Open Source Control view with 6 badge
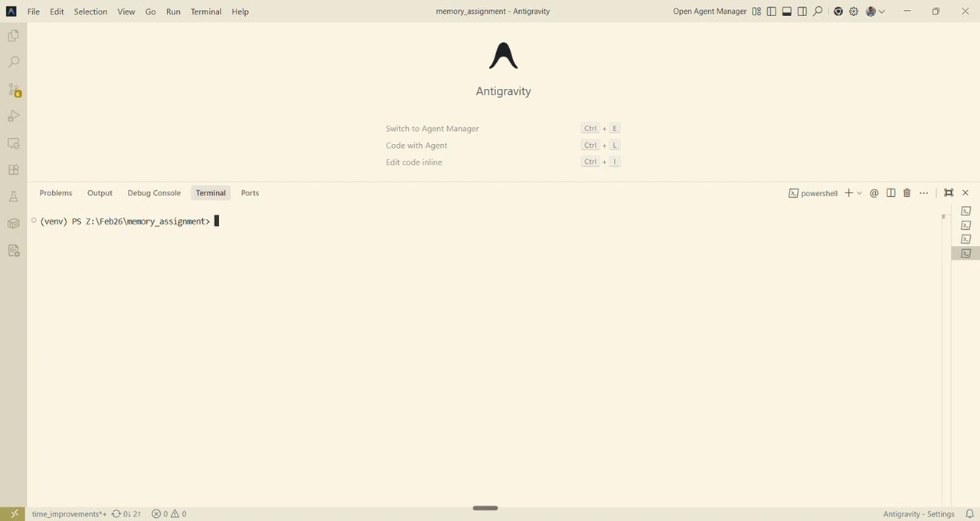The image size is (980, 521). point(13,90)
